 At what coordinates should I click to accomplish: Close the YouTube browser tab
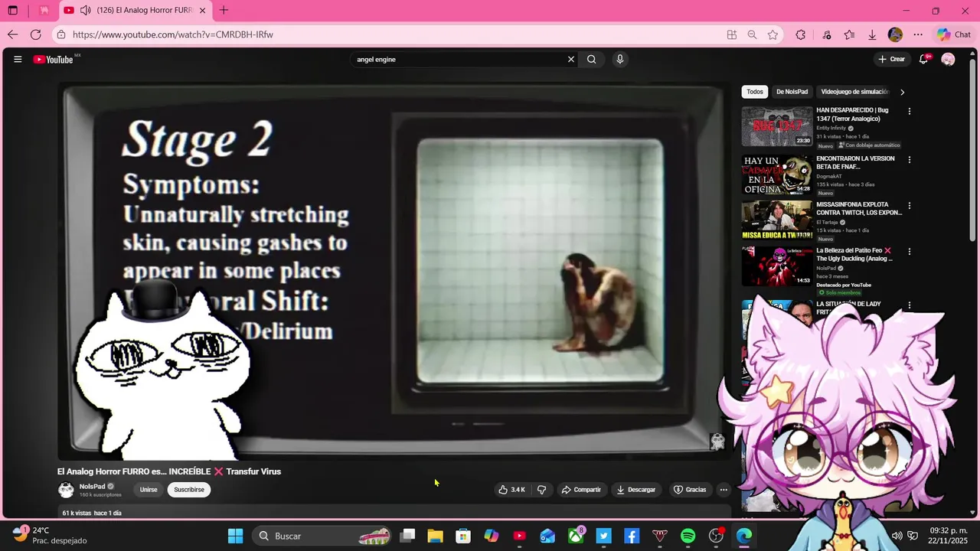pos(202,10)
